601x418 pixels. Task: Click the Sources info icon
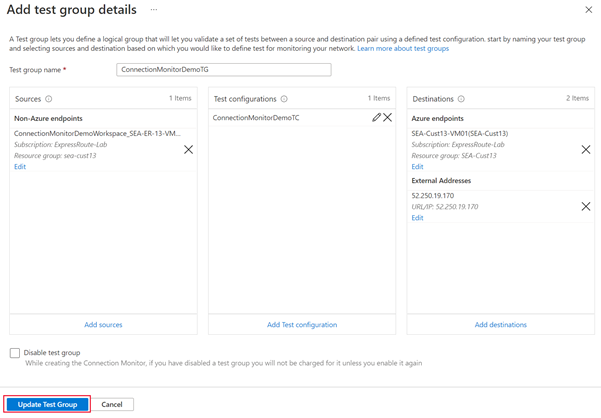[x=49, y=99]
